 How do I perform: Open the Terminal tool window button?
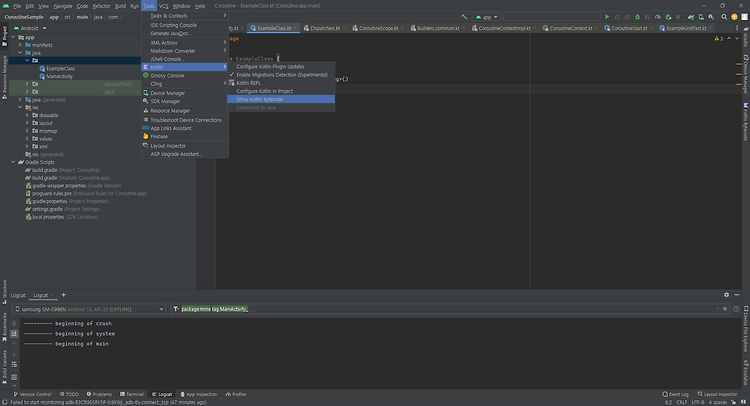pos(132,394)
